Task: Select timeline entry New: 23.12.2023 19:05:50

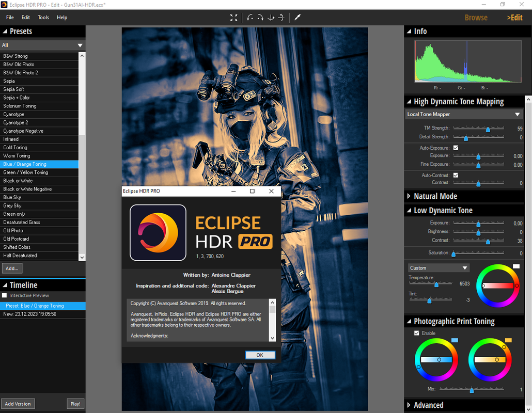Action: (x=43, y=314)
